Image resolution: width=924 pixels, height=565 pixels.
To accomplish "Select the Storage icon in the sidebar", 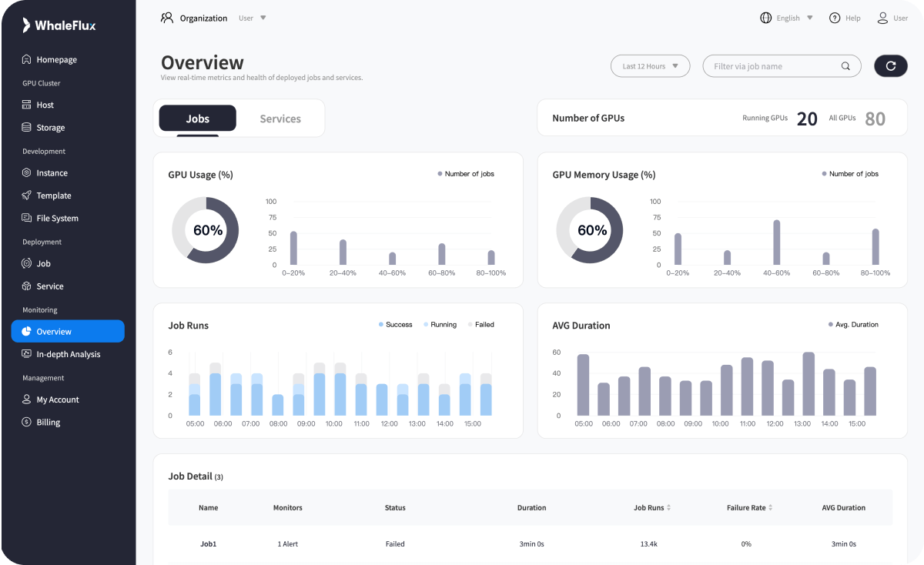I will [25, 127].
